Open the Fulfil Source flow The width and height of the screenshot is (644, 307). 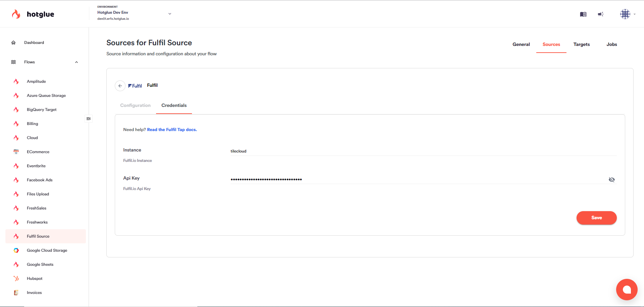pos(46,236)
